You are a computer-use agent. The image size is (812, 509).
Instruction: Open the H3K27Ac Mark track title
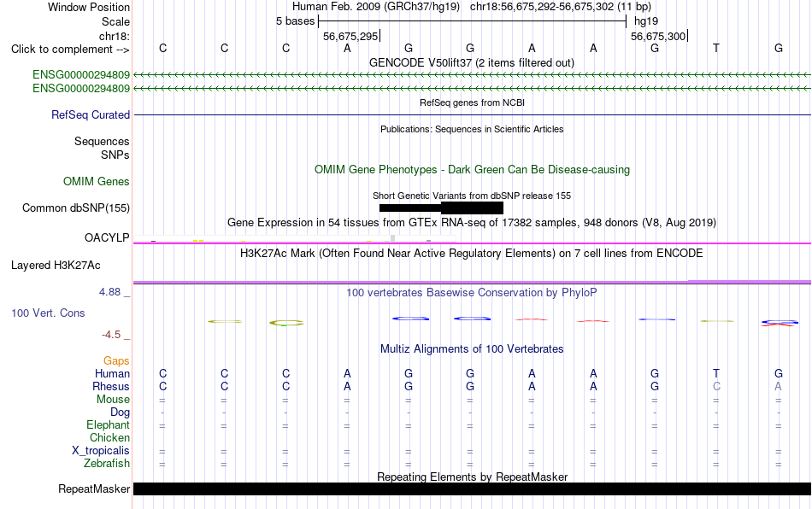(472, 253)
